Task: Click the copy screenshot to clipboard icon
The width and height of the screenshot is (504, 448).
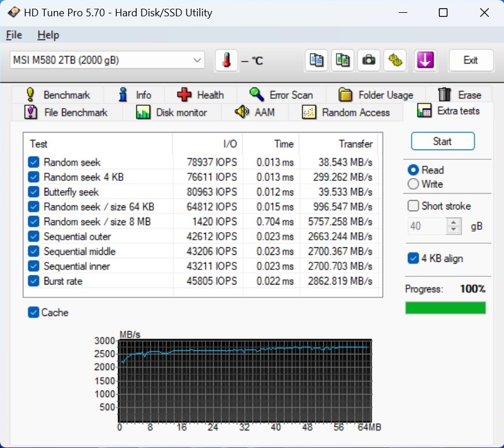Action: click(342, 60)
